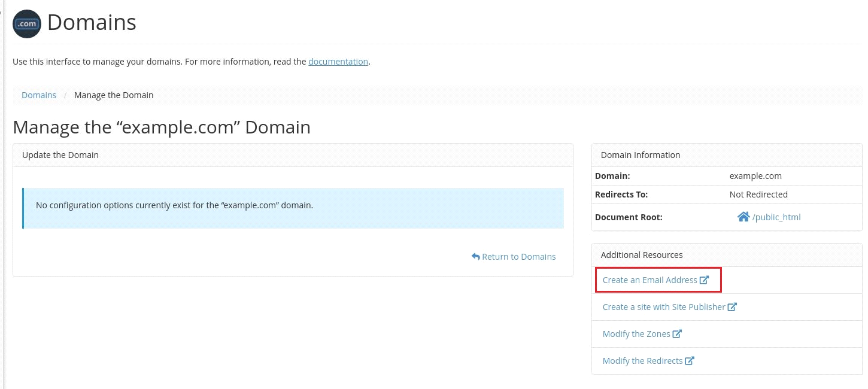Click the .com Domains page icon
The height and width of the screenshot is (389, 868).
26,23
